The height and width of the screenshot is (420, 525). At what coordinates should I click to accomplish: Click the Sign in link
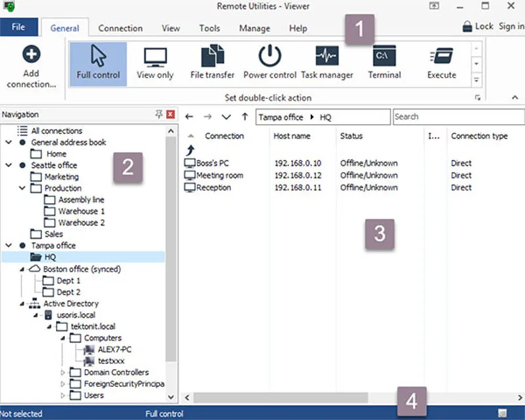point(512,26)
